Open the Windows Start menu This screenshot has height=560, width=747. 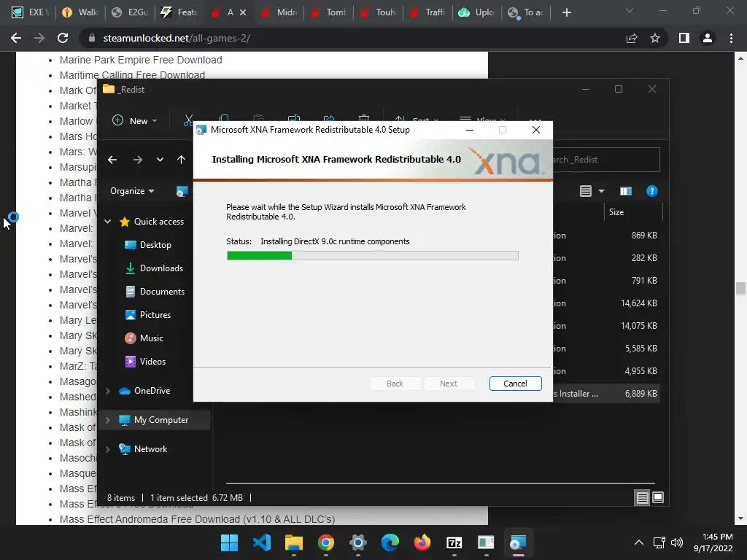(x=229, y=542)
